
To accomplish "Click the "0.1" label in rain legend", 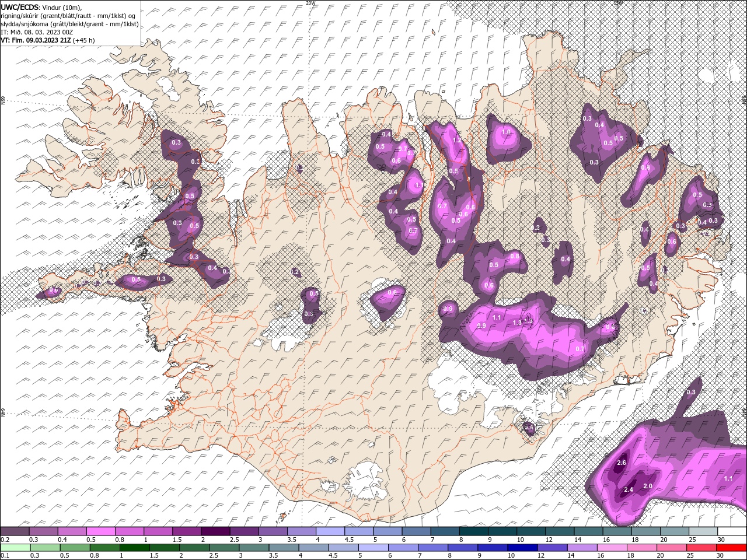I will coord(5,556).
